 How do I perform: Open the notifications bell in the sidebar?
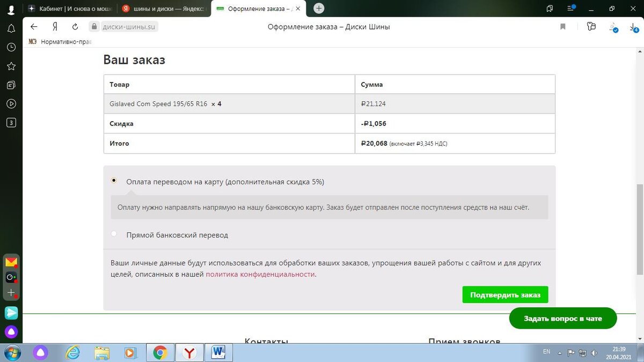pyautogui.click(x=11, y=28)
